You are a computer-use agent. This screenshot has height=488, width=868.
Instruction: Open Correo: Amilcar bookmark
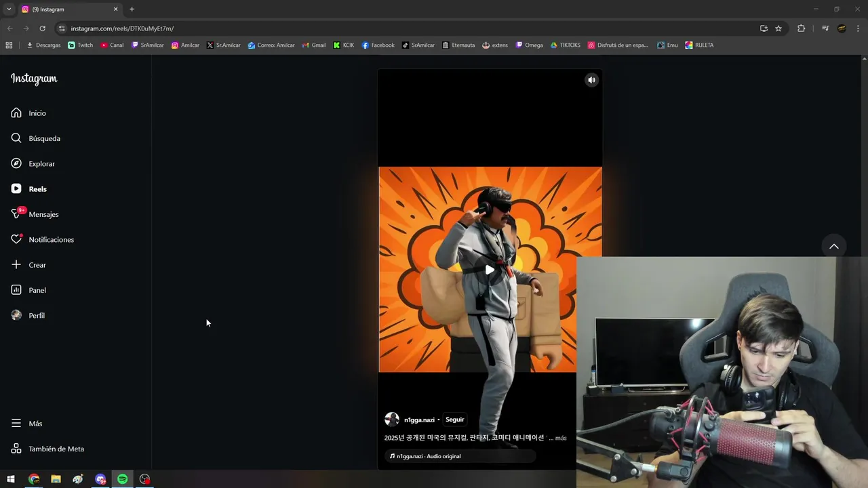(x=271, y=45)
